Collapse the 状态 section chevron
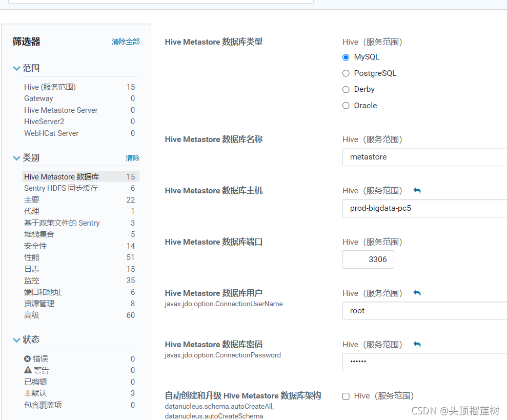Screen dimensions: 507x420 point(16,340)
